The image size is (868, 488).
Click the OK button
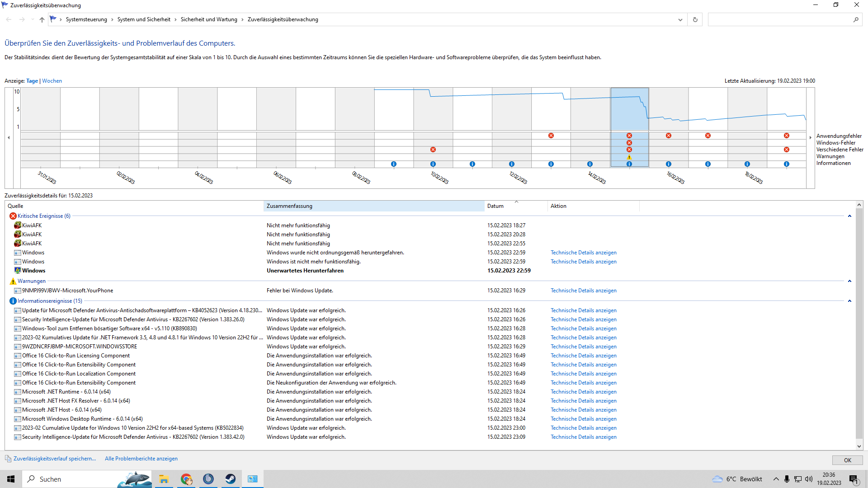pyautogui.click(x=847, y=460)
